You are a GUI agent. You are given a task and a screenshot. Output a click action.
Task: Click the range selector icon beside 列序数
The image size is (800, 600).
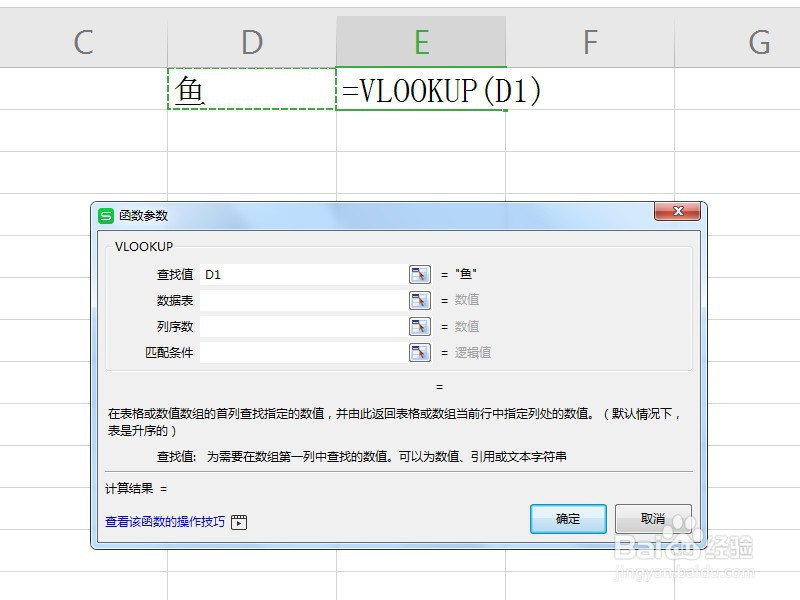[420, 325]
